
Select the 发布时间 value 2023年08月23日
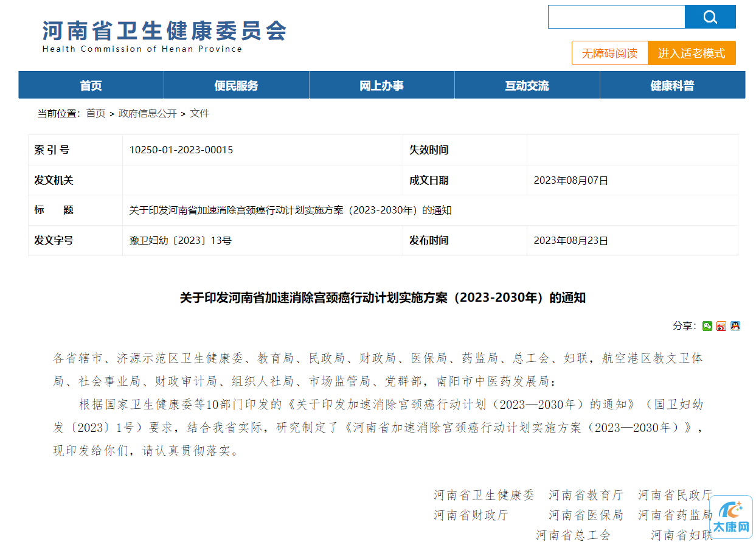[571, 240]
